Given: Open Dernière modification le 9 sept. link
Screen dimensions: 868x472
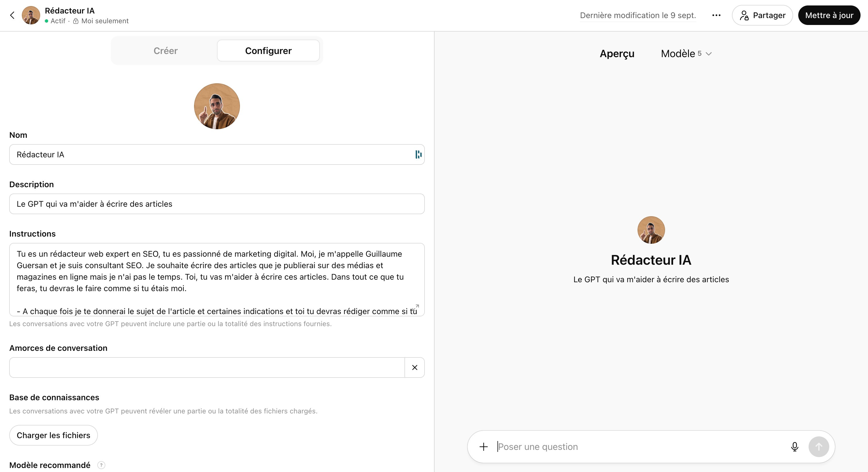Looking at the screenshot, I should 638,15.
